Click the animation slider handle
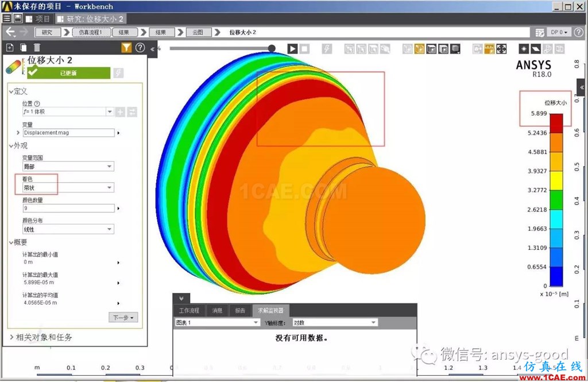This screenshot has width=588, height=382. click(x=272, y=48)
